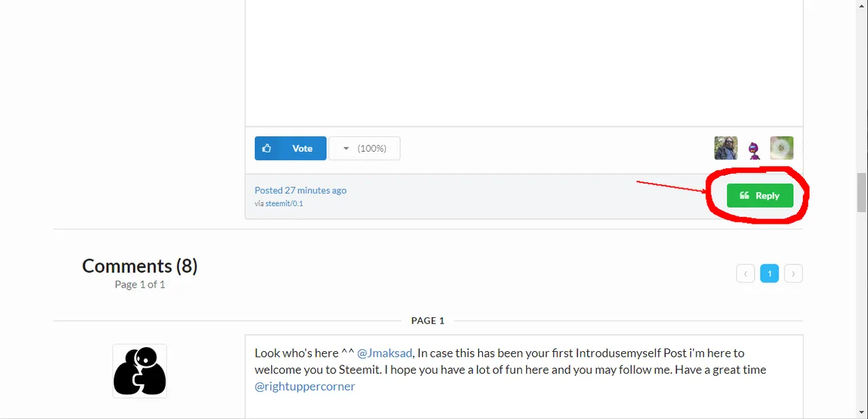This screenshot has width=868, height=419.
Task: Click the vertical scrollbar thumb
Action: coord(861,194)
